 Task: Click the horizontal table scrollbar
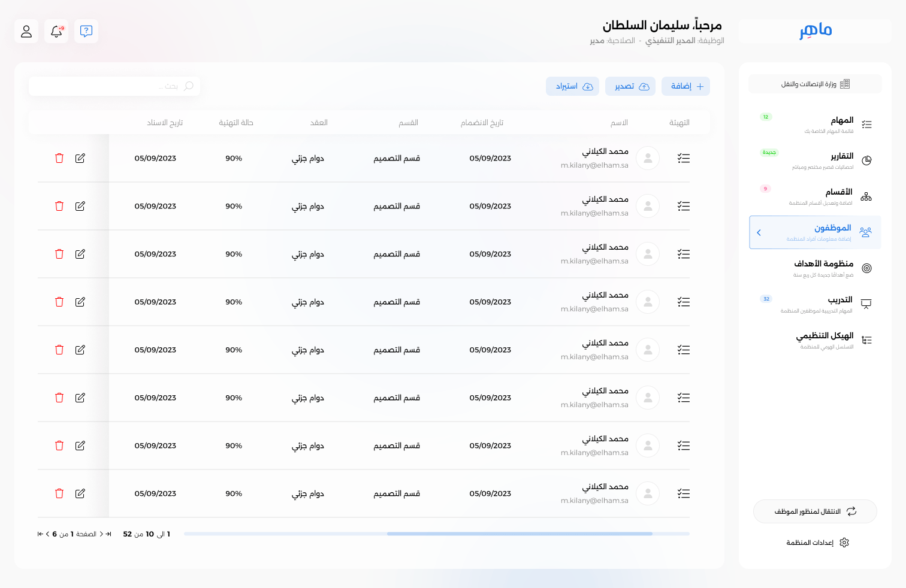(520, 534)
